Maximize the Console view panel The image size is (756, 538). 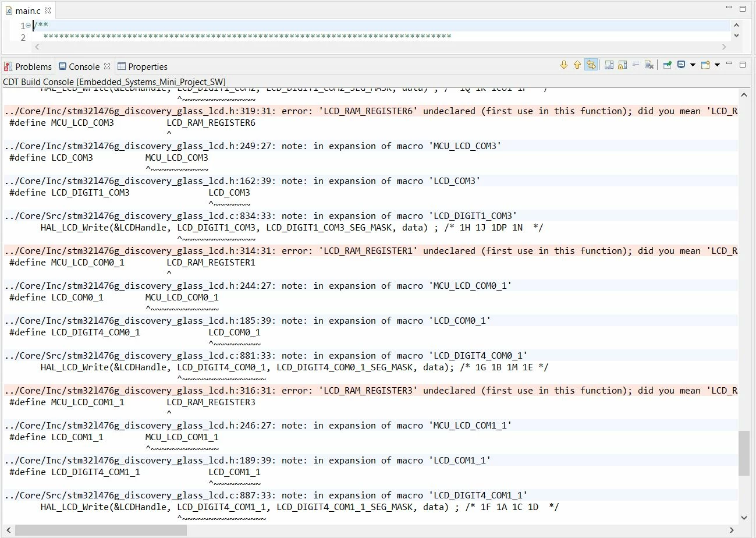[743, 65]
